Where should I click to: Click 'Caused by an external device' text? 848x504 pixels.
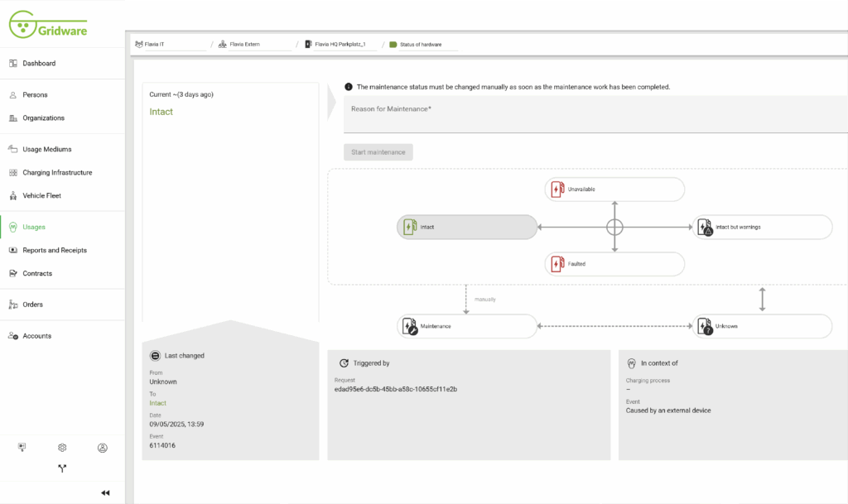(x=668, y=410)
